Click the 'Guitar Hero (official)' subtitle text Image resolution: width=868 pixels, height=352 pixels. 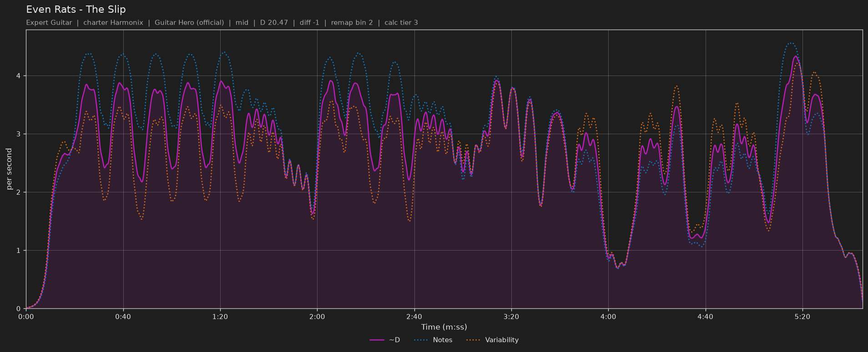pos(189,22)
